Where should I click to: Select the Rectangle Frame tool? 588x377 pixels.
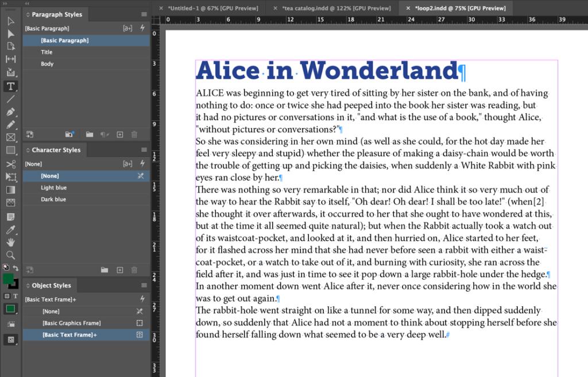[10, 137]
